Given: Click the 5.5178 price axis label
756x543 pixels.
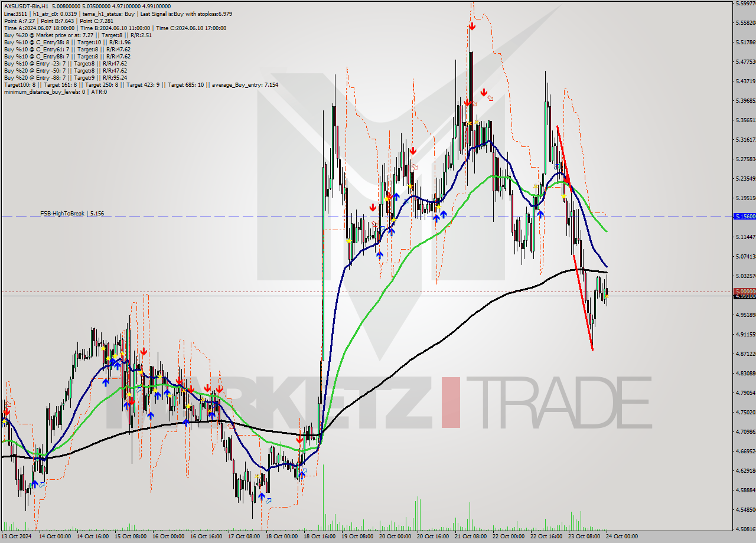Looking at the screenshot, I should pos(745,42).
